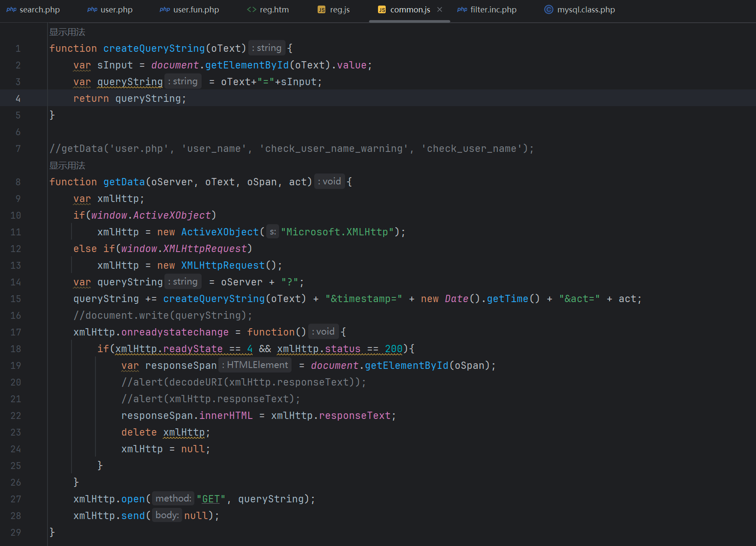Select the common.js tab

pos(410,9)
